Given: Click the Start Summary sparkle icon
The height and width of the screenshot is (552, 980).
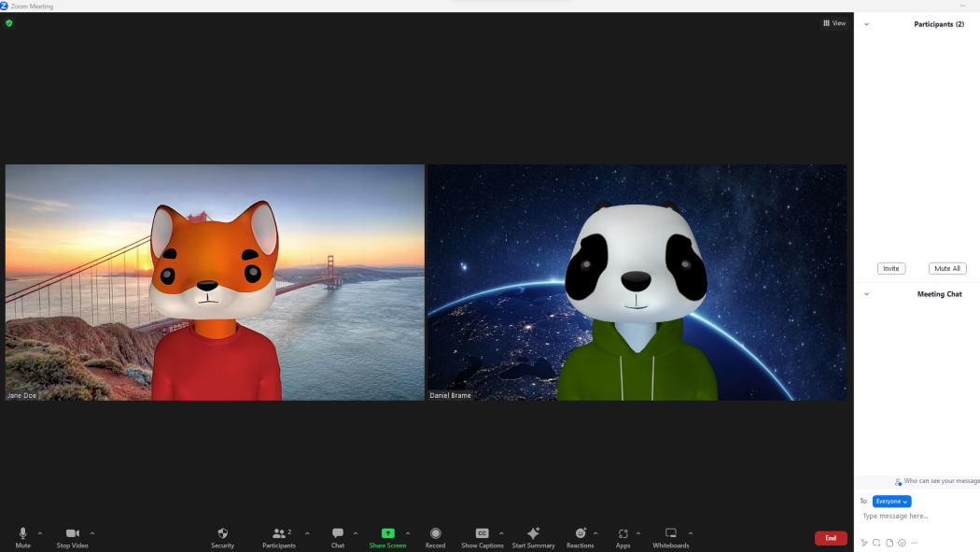Looking at the screenshot, I should (533, 533).
